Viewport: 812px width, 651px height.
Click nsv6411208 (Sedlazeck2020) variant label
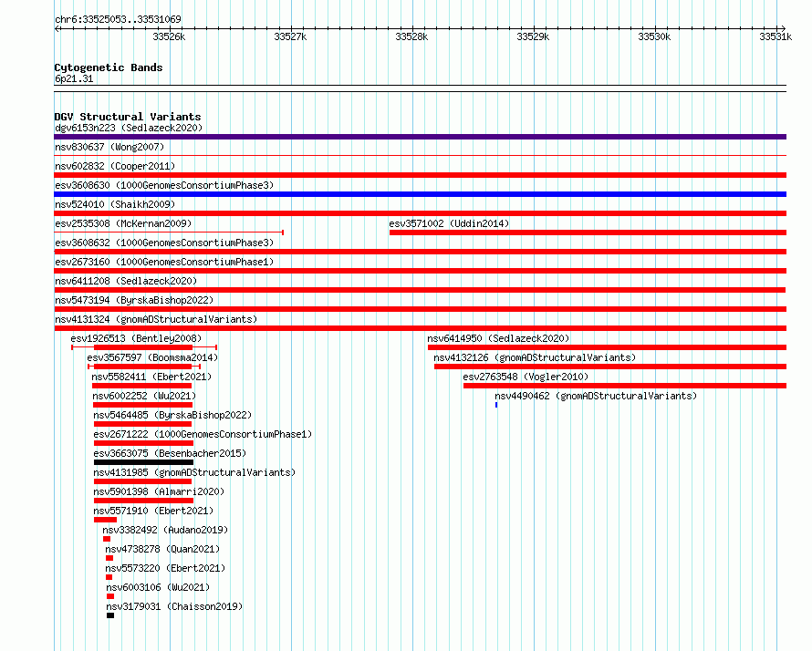126,281
